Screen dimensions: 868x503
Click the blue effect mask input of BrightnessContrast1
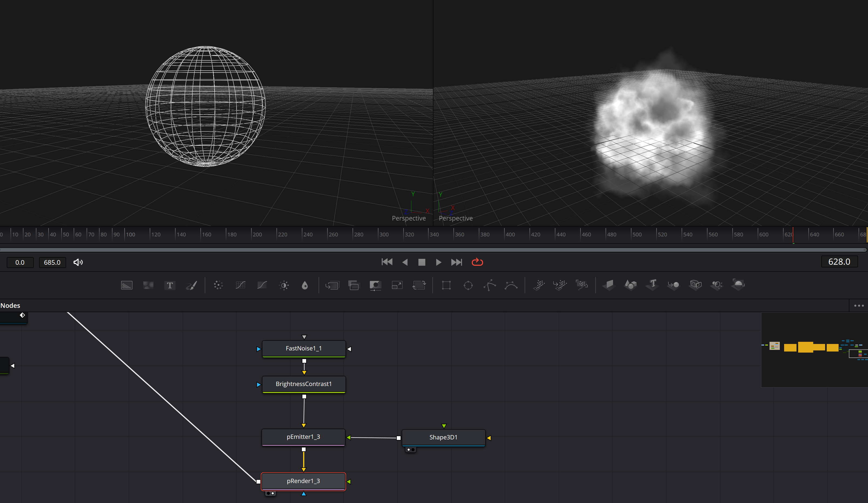pyautogui.click(x=258, y=385)
